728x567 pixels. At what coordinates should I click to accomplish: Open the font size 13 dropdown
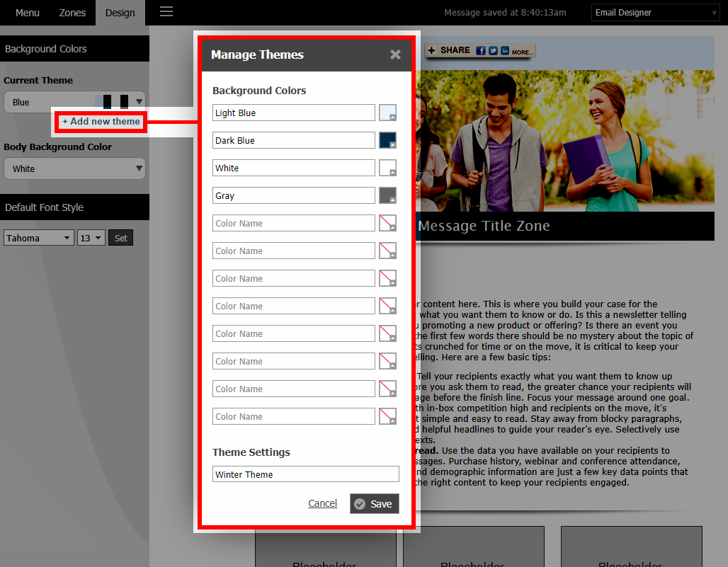91,238
